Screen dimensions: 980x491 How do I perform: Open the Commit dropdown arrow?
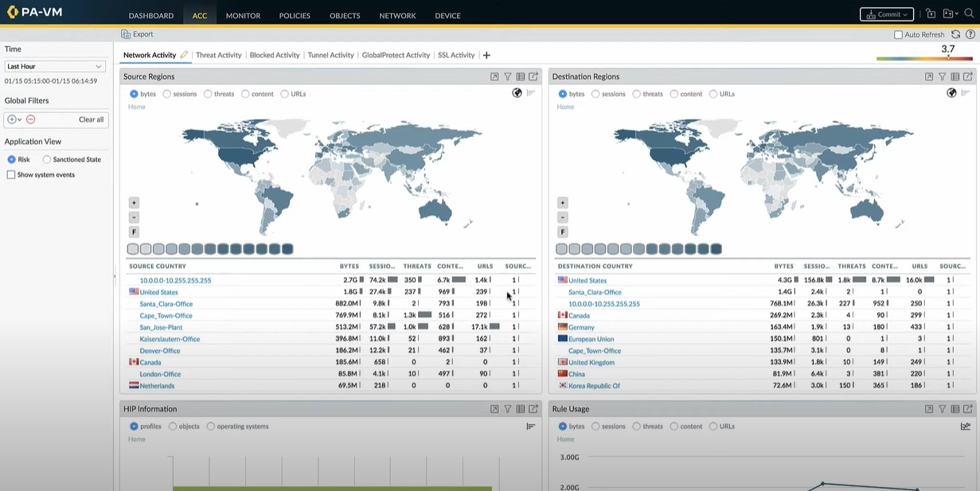click(x=904, y=14)
